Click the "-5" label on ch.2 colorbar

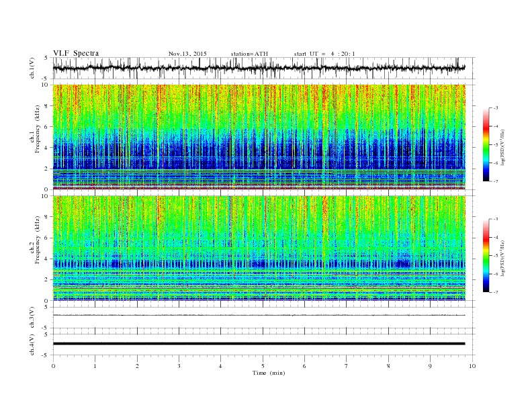496,255
